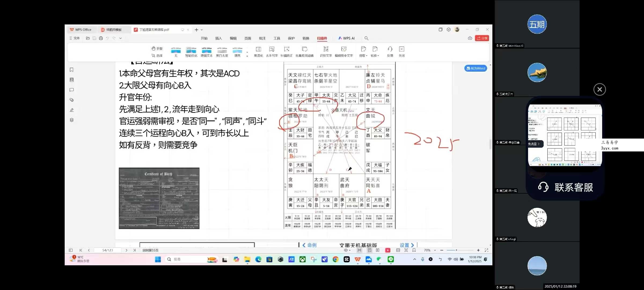The image size is (644, 290).
Task: Open the quick access customize dropdown
Action: pyautogui.click(x=120, y=38)
